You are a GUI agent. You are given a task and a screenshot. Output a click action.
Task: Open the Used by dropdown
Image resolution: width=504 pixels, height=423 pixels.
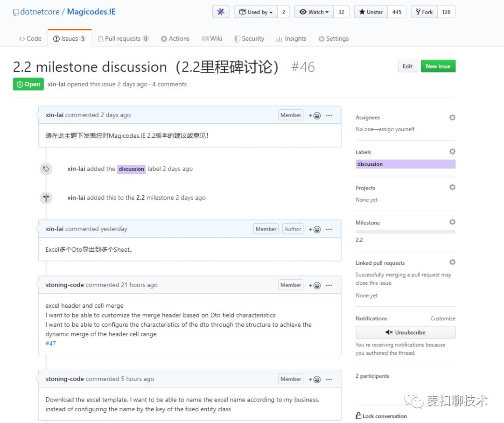click(256, 12)
